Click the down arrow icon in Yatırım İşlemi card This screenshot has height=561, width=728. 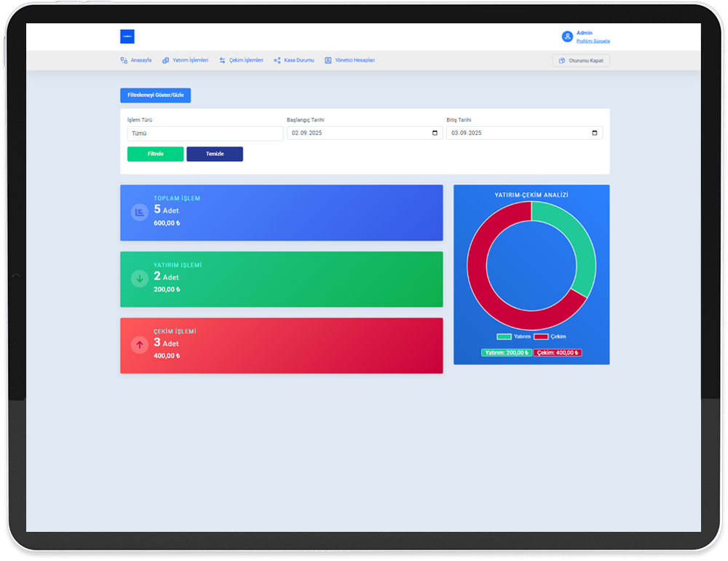tap(139, 278)
